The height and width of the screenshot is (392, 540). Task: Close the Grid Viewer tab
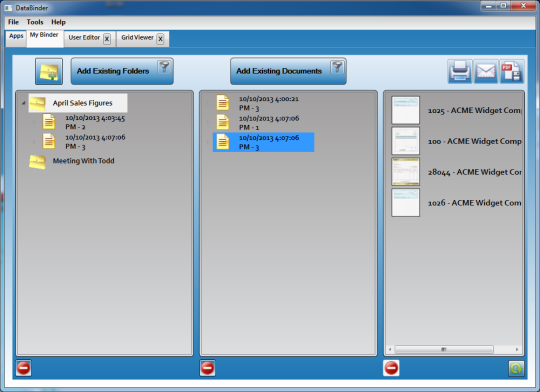coord(160,39)
